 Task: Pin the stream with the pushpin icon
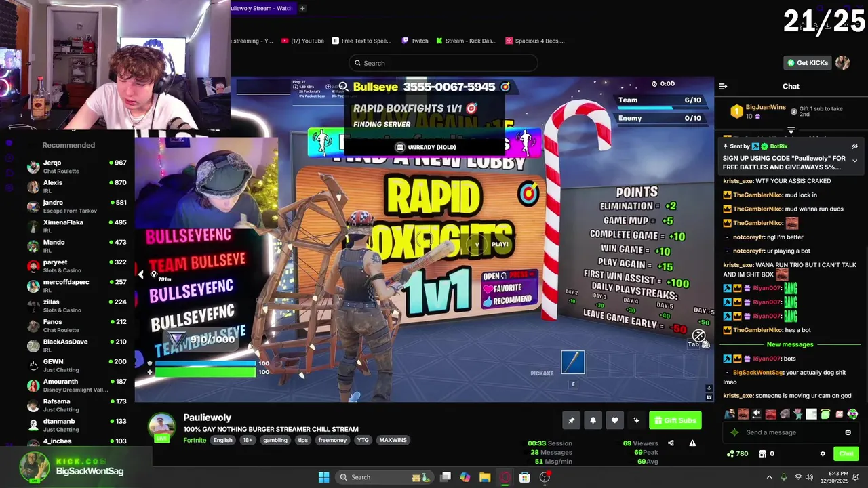click(x=571, y=420)
